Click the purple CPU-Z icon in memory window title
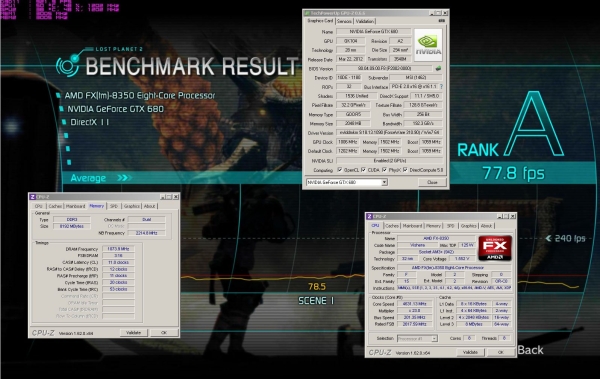 tap(33, 197)
